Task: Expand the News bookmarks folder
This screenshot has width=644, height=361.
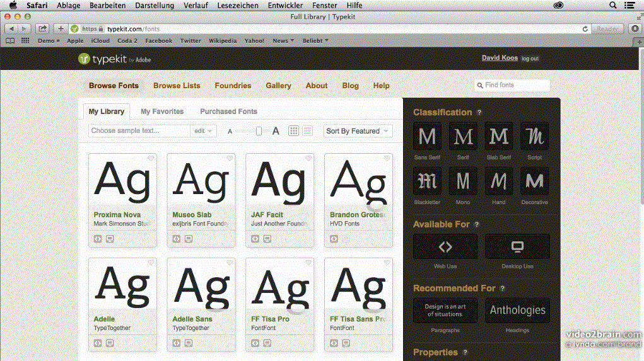Action: [x=283, y=40]
